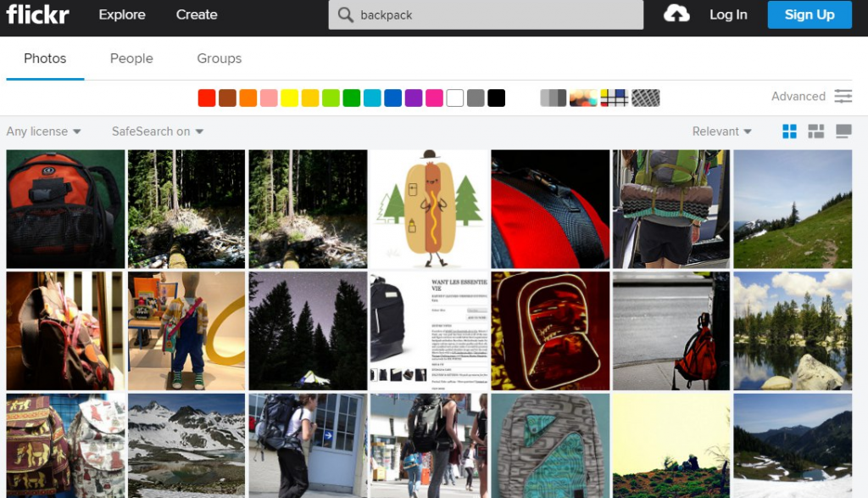Filter by the red color swatch
The width and height of the screenshot is (868, 498).
(x=207, y=98)
